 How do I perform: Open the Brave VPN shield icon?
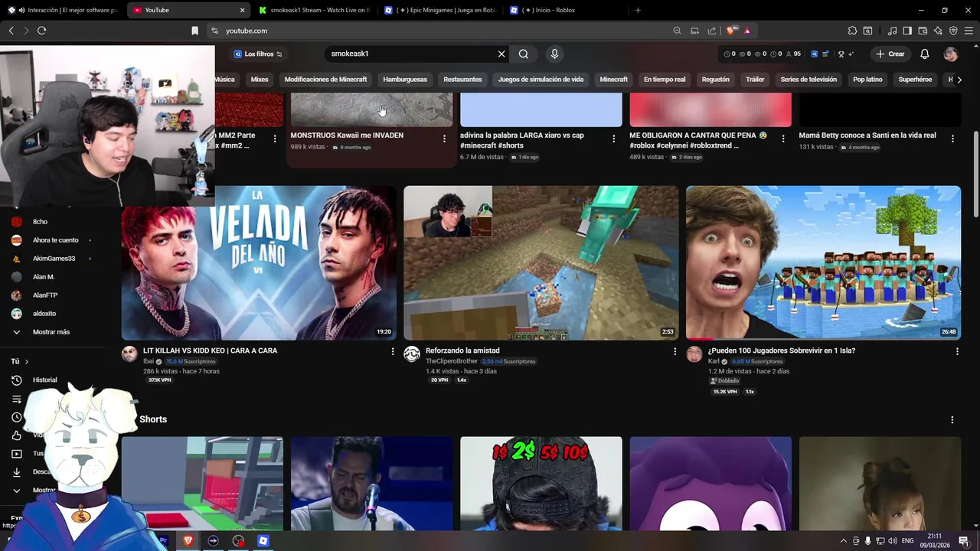(953, 31)
